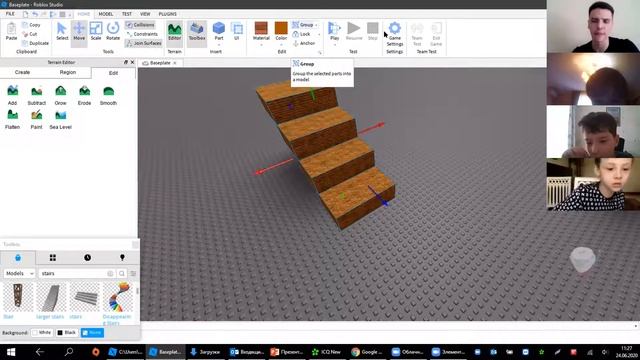Open the Color picker

(x=281, y=32)
